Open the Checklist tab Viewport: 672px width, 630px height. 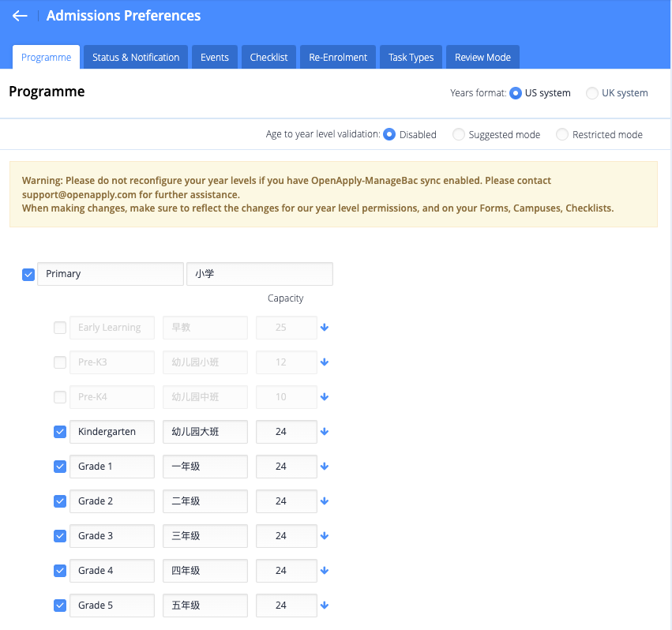pos(268,58)
